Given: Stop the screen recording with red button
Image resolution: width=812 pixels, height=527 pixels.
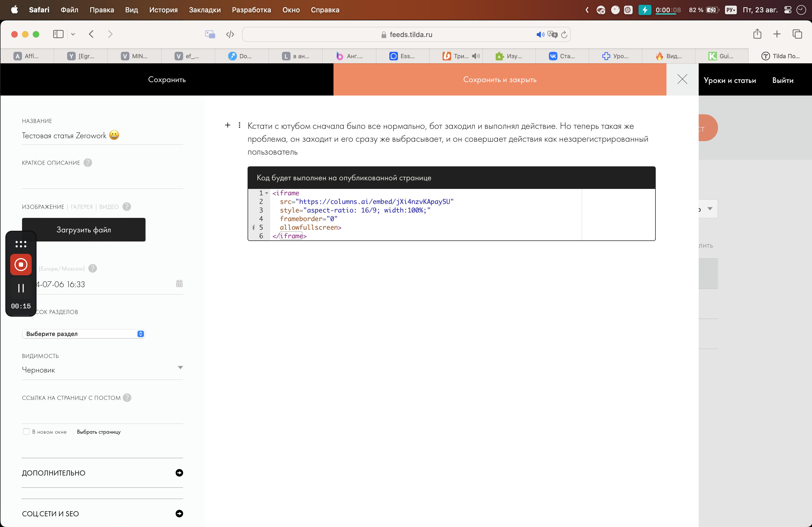Looking at the screenshot, I should (x=21, y=265).
